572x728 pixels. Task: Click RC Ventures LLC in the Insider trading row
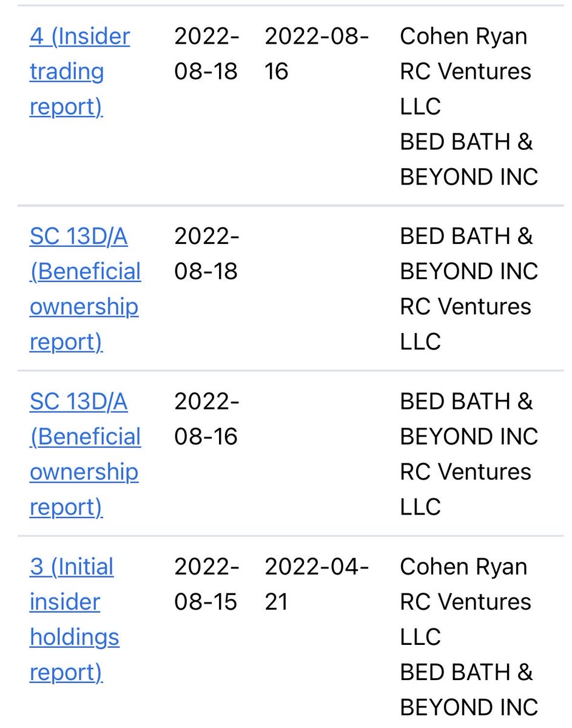click(x=465, y=89)
